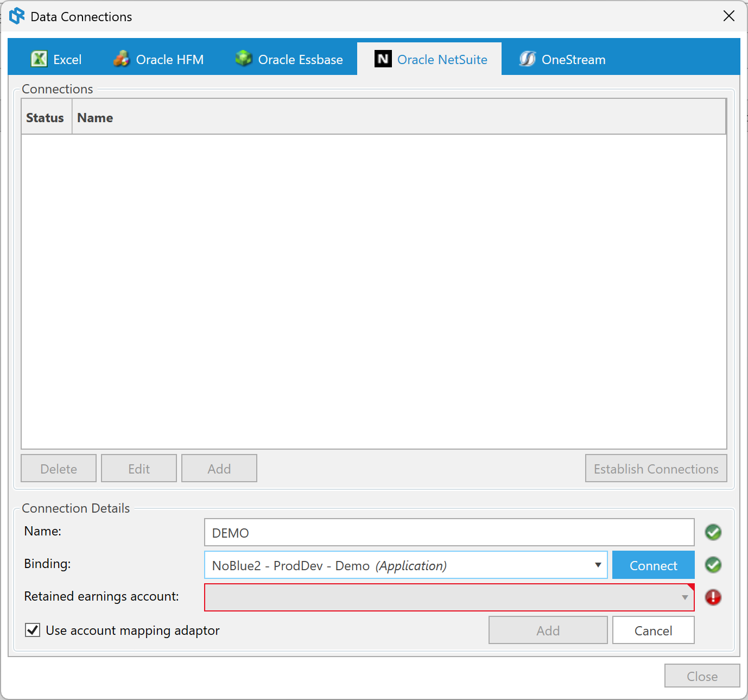748x700 pixels.
Task: Click the Name column header
Action: coord(399,117)
